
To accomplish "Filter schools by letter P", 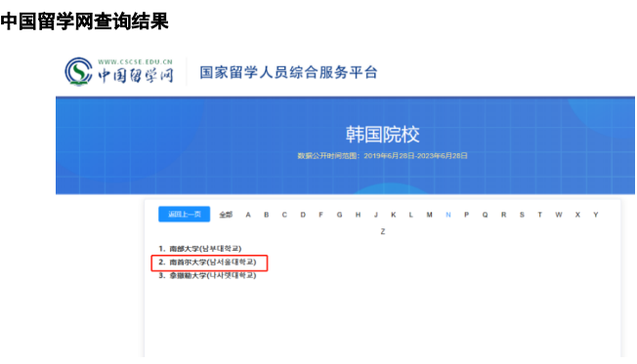I will [466, 215].
